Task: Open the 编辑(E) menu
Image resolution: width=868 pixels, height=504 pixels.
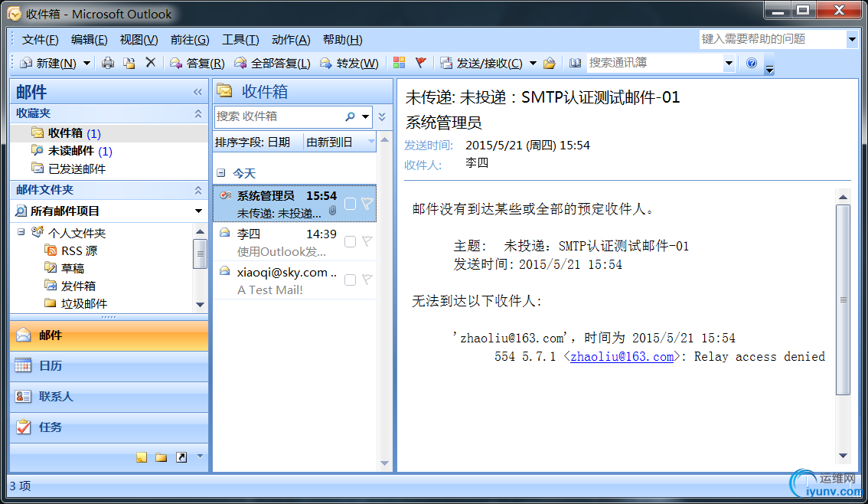Action: click(x=89, y=40)
